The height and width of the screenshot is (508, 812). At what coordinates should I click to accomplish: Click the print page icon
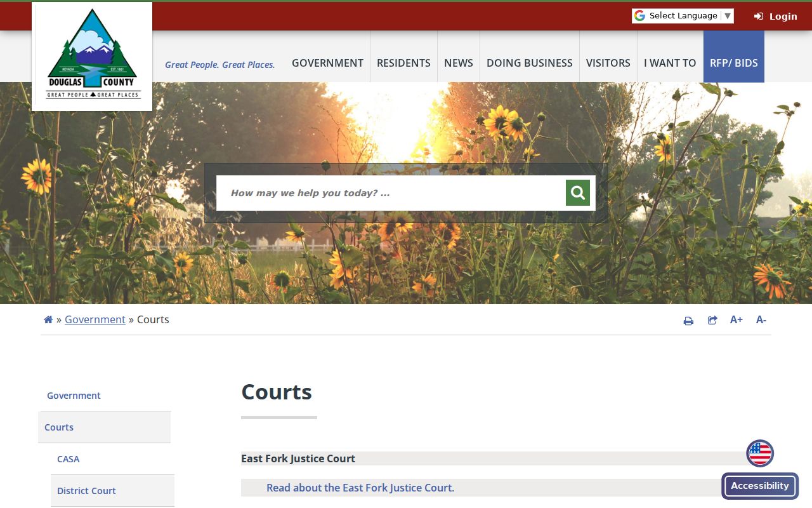[x=688, y=321]
